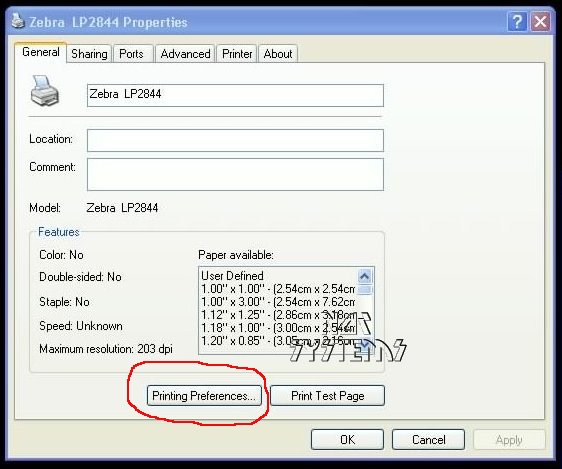Switch to the Advanced tab
Viewport: 562px width, 469px height.
[x=185, y=54]
